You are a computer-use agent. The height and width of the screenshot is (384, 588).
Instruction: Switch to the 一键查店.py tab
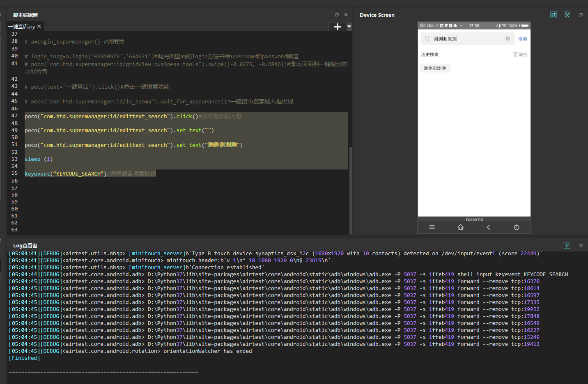[x=22, y=27]
